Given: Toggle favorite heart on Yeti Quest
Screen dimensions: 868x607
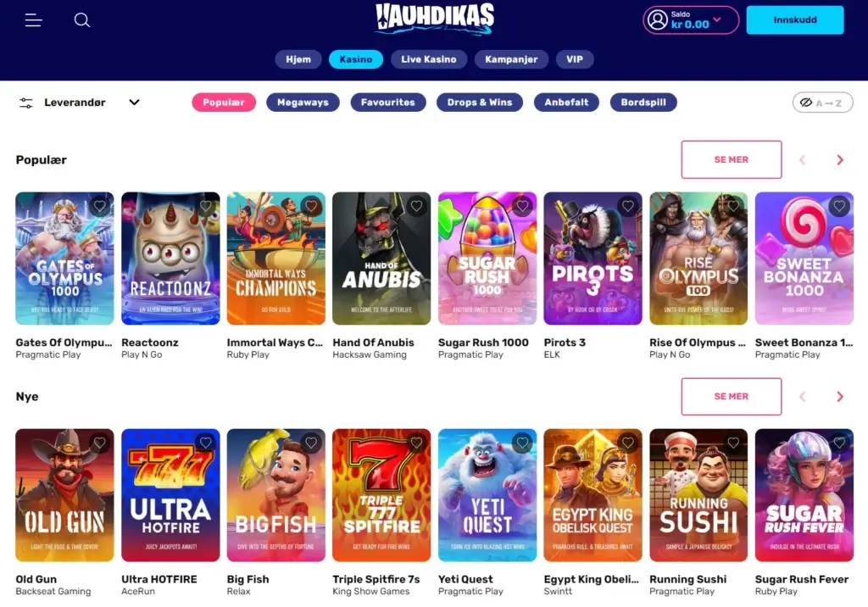Looking at the screenshot, I should [x=522, y=443].
